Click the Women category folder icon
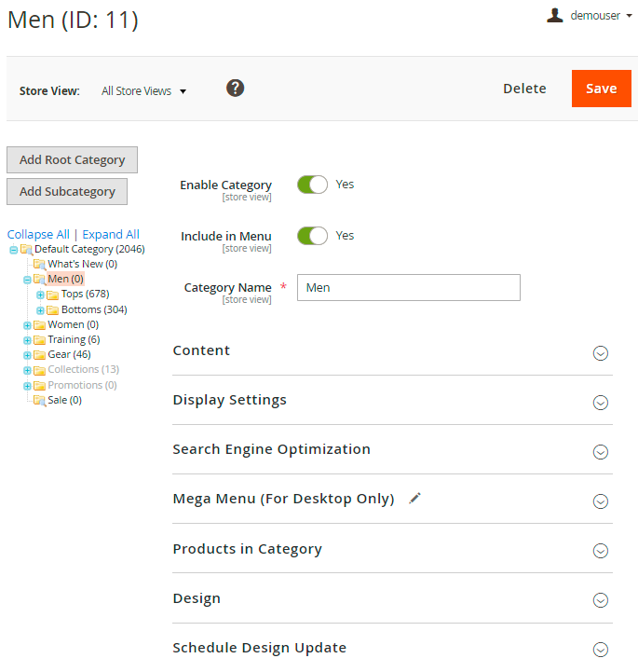The width and height of the screenshot is (638, 672). pyautogui.click(x=39, y=325)
